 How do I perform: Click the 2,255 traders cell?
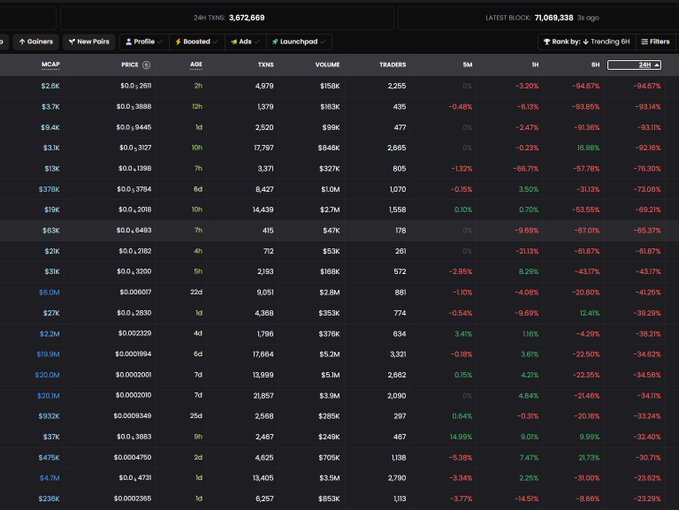click(x=397, y=86)
